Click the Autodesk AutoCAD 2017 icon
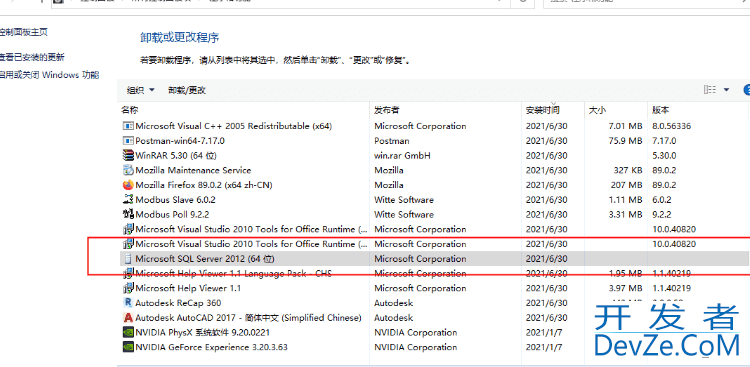 pyautogui.click(x=128, y=318)
